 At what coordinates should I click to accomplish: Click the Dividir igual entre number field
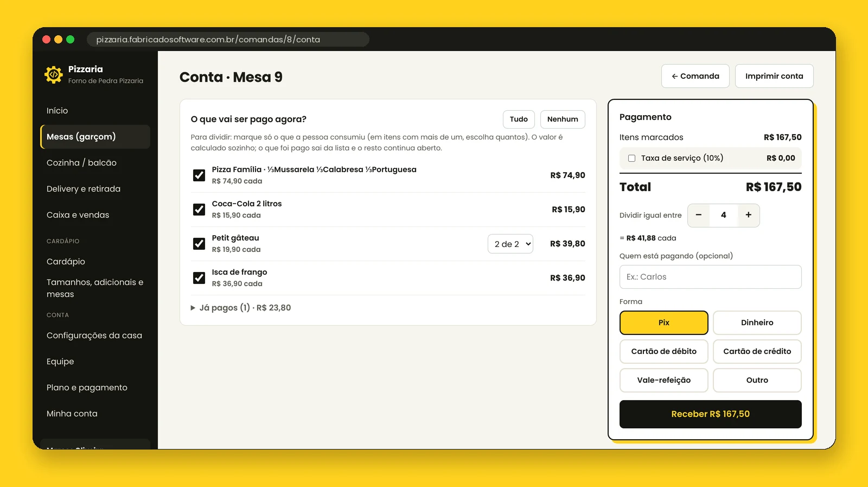click(724, 215)
